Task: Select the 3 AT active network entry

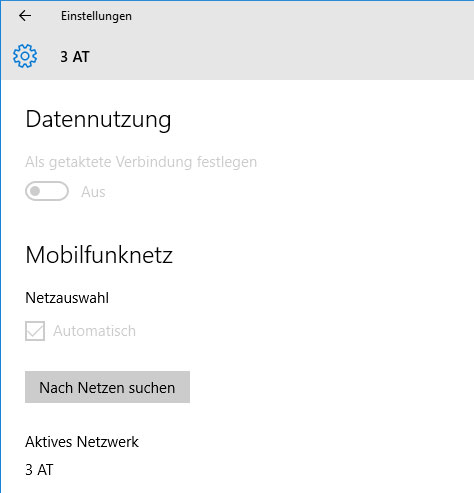Action: point(39,470)
